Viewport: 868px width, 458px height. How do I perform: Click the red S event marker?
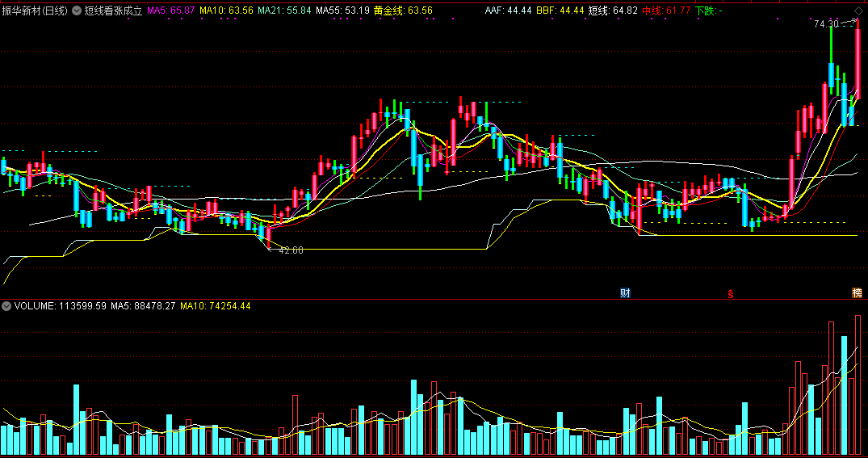tap(730, 293)
